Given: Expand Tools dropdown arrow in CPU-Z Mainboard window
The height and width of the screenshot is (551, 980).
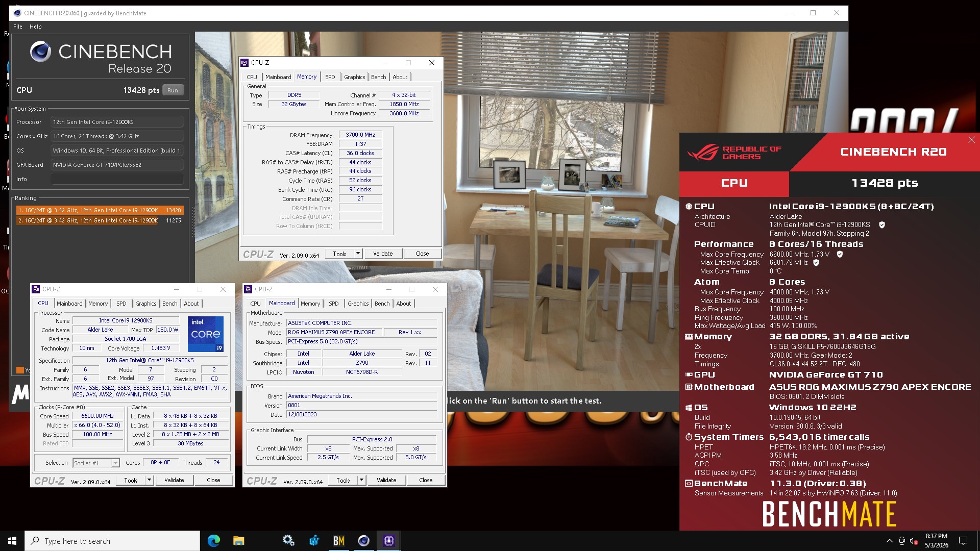Looking at the screenshot, I should [x=361, y=480].
